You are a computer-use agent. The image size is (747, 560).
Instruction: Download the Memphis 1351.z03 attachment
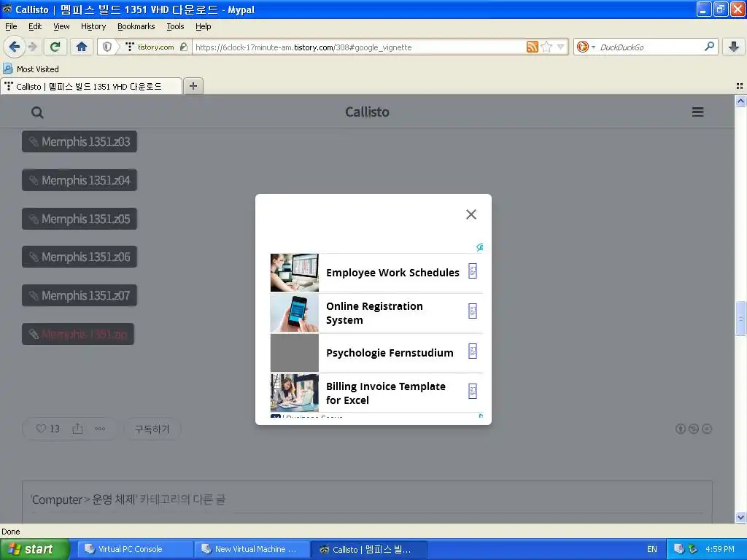(x=80, y=141)
